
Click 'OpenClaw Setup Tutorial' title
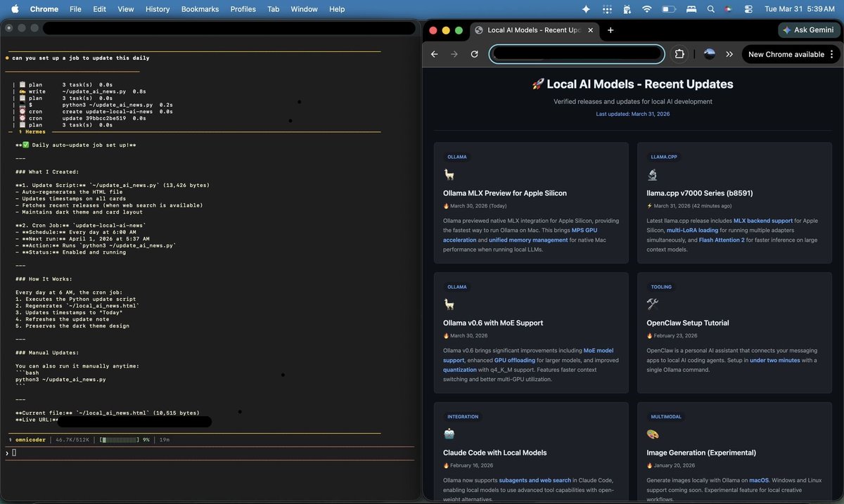(x=688, y=323)
